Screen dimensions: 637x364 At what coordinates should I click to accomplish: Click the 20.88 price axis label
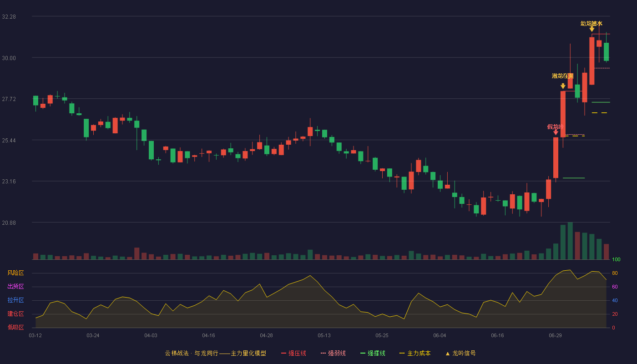9,222
